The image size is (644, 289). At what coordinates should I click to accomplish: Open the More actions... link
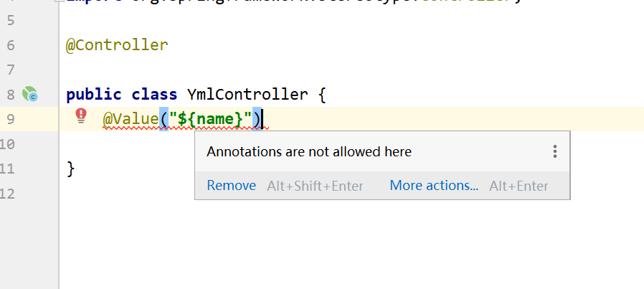[434, 186]
